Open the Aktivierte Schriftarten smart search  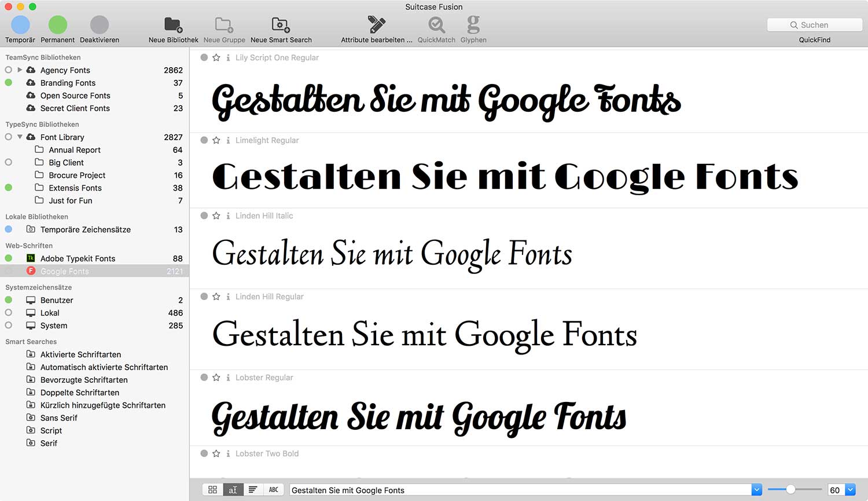click(80, 354)
